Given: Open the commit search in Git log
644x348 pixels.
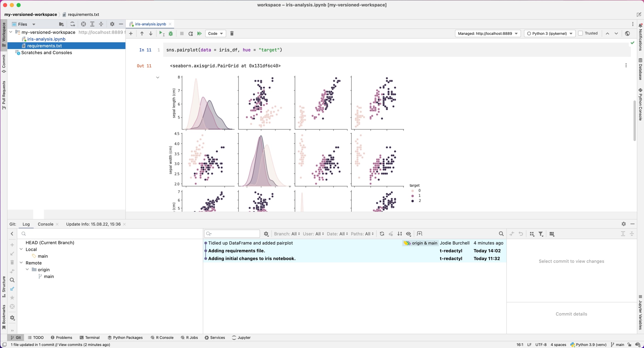Looking at the screenshot, I should (501, 234).
